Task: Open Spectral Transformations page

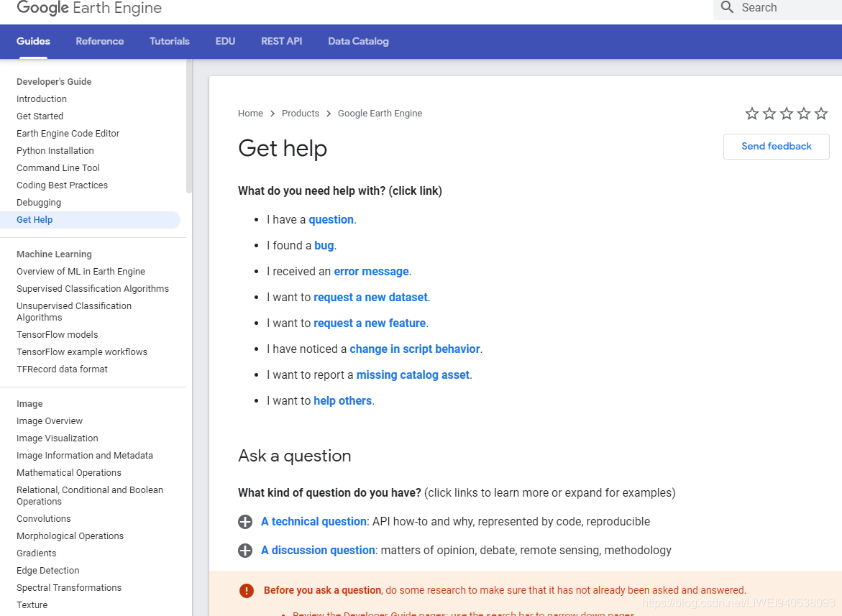Action: (x=69, y=587)
